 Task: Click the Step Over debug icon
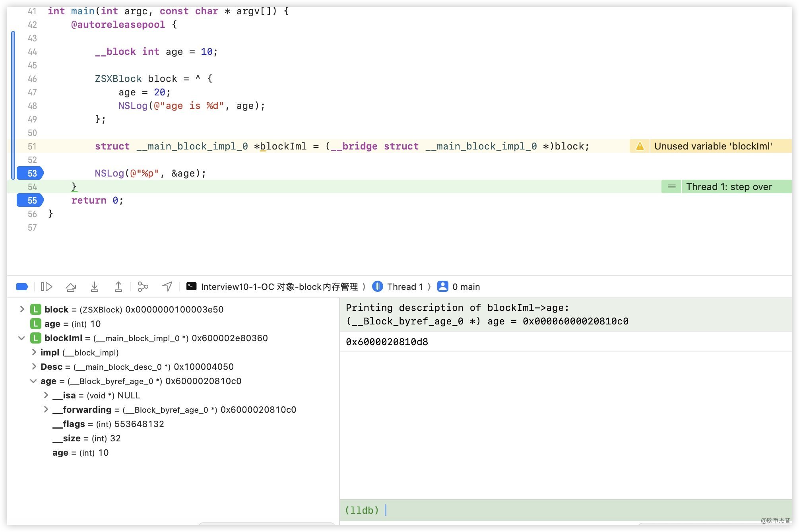point(71,287)
